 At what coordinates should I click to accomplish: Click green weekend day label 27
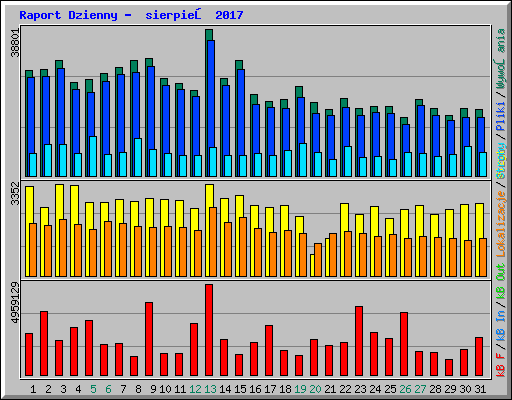pos(420,389)
